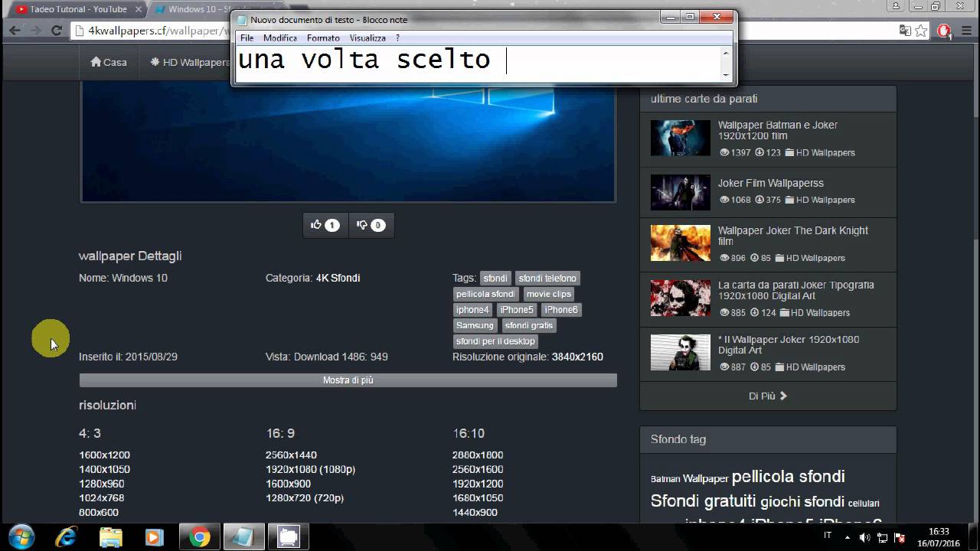Go to Casa home link
This screenshot has height=551, width=980.
point(109,62)
